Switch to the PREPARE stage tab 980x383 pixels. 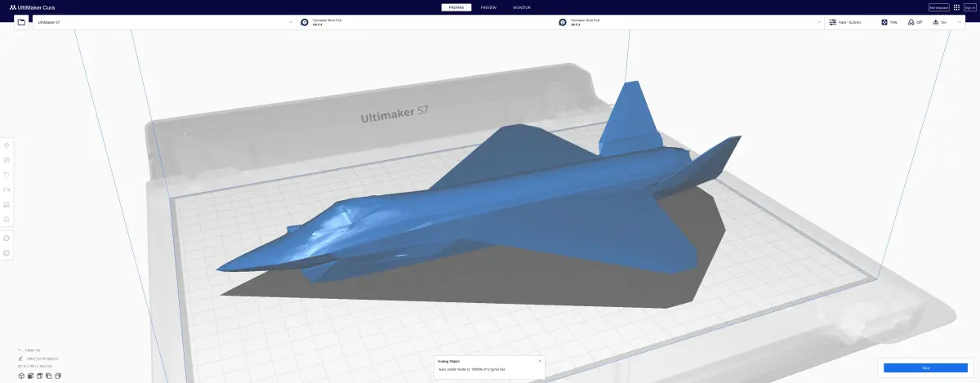pyautogui.click(x=457, y=7)
